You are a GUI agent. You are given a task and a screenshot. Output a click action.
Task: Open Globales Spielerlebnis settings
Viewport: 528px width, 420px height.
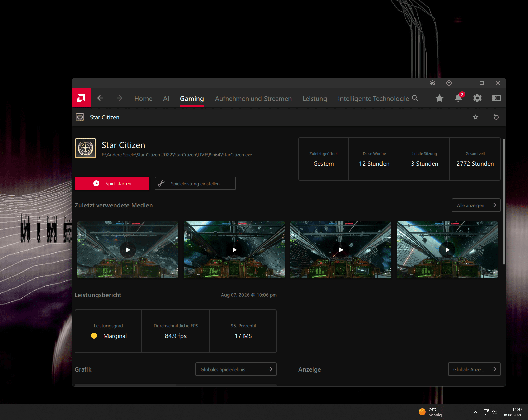(x=236, y=369)
